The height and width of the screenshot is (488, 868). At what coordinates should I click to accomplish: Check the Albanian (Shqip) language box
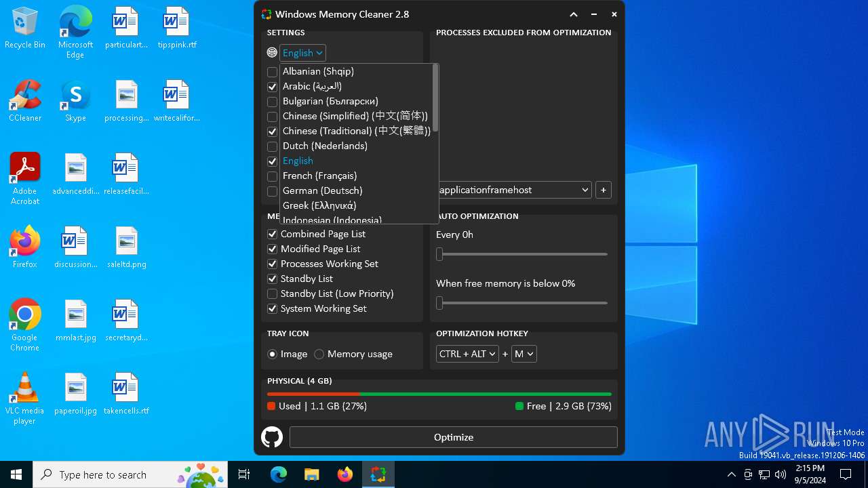[x=272, y=72]
